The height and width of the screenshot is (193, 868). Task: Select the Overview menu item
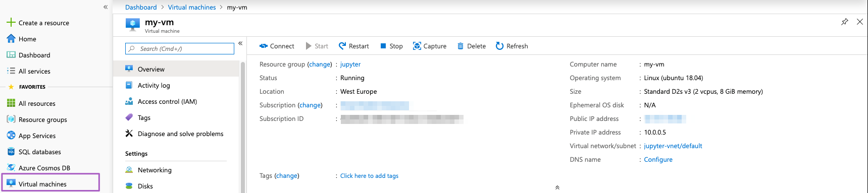point(176,69)
